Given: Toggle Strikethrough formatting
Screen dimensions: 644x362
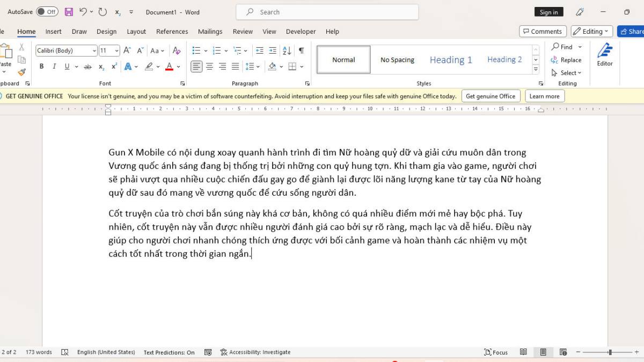Looking at the screenshot, I should 88,67.
